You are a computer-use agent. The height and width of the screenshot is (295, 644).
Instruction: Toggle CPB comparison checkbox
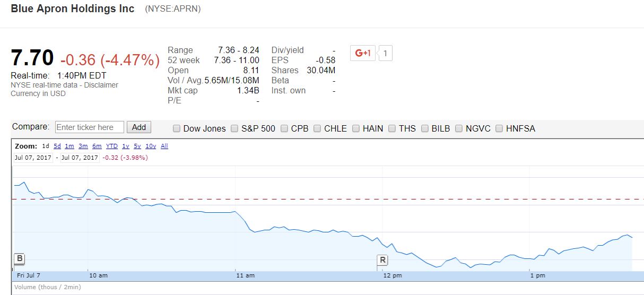(x=285, y=128)
